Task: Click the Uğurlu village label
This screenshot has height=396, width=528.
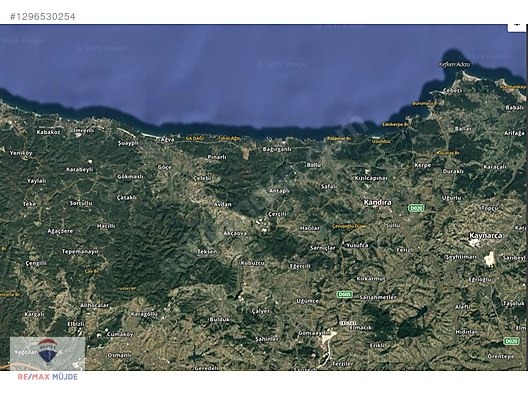Action: pyautogui.click(x=451, y=198)
